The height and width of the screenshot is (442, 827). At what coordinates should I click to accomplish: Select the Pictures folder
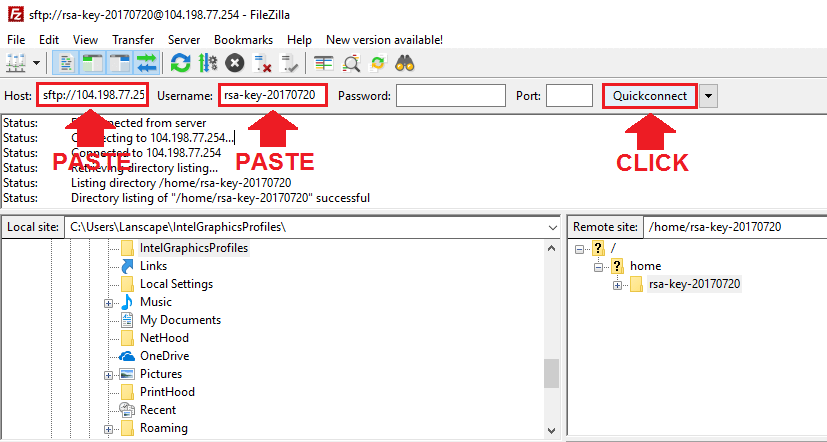pyautogui.click(x=161, y=373)
